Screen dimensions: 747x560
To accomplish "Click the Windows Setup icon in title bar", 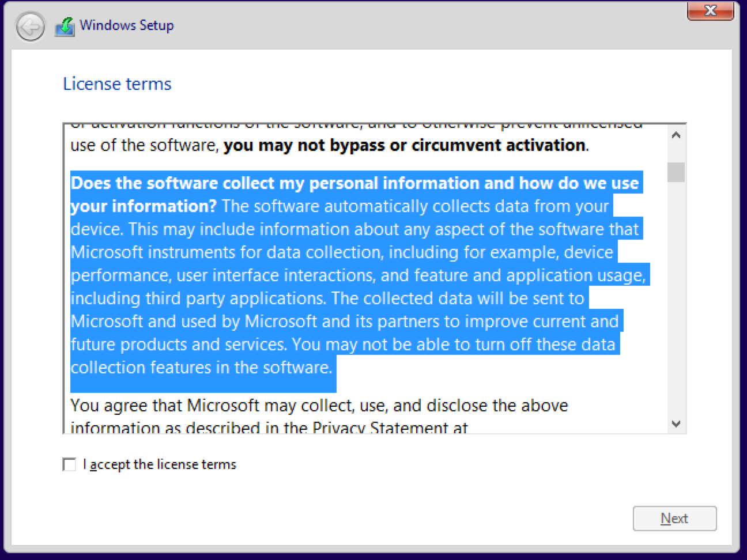I will pos(65,27).
